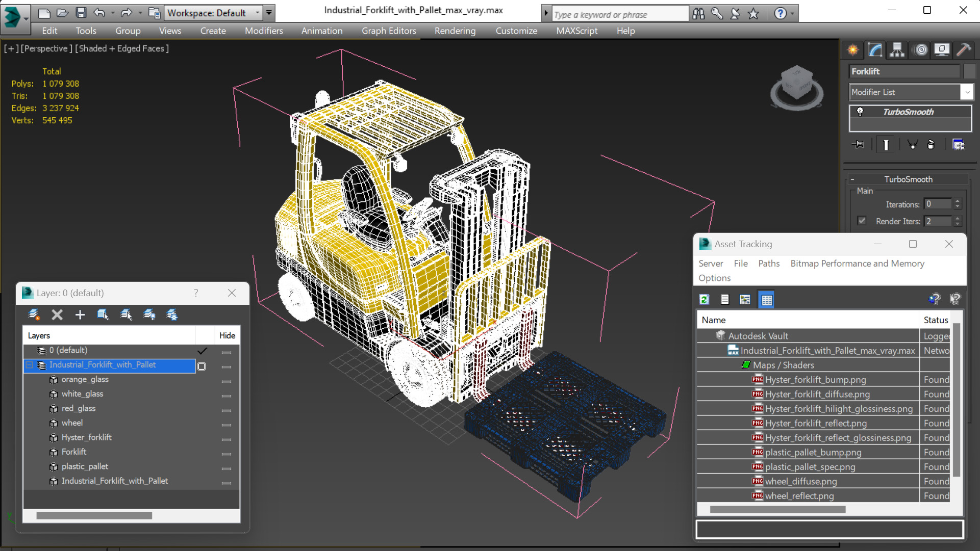Switch to Modify command panel tab
The width and height of the screenshot is (980, 551).
[x=875, y=50]
